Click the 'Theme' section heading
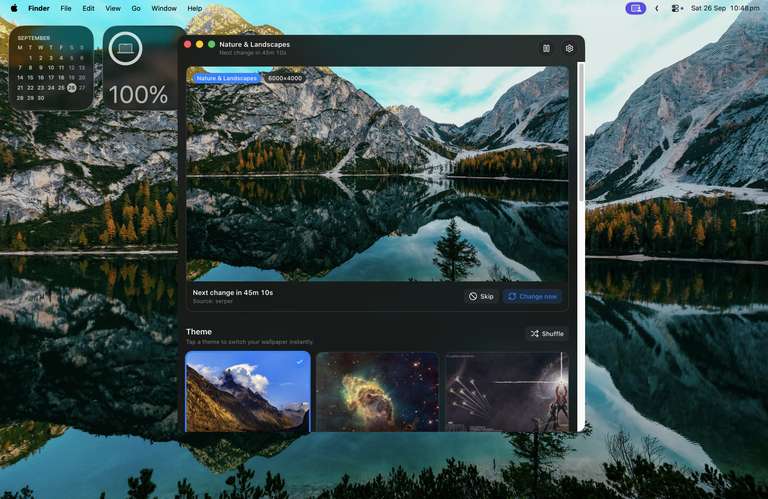Viewport: 768px width, 499px height. (x=199, y=332)
